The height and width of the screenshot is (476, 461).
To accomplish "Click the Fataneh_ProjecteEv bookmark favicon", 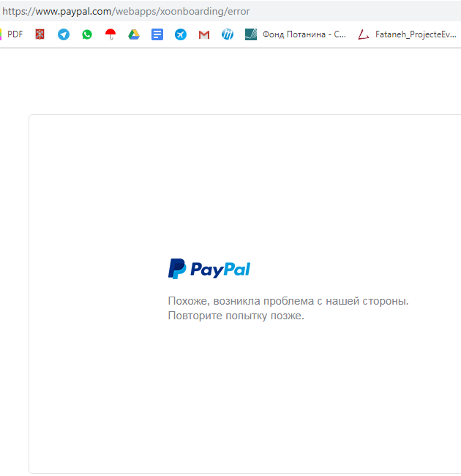I will [x=364, y=34].
